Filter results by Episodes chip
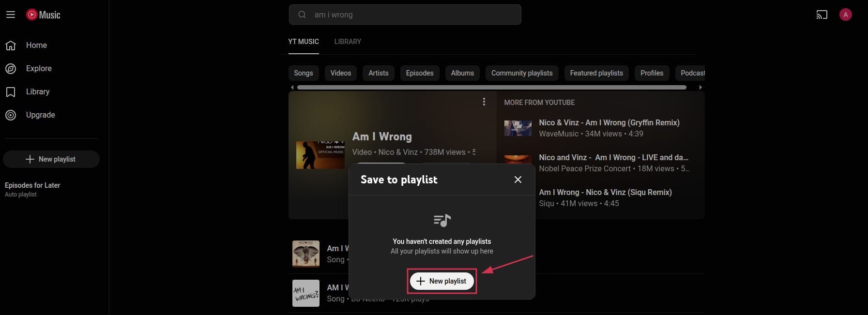Screen dimensions: 868x315 pyautogui.click(x=420, y=73)
